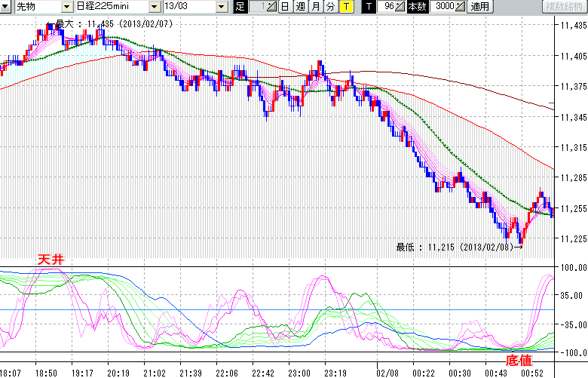
Task: Click the red 底値 bottom marker
Action: pos(518,361)
